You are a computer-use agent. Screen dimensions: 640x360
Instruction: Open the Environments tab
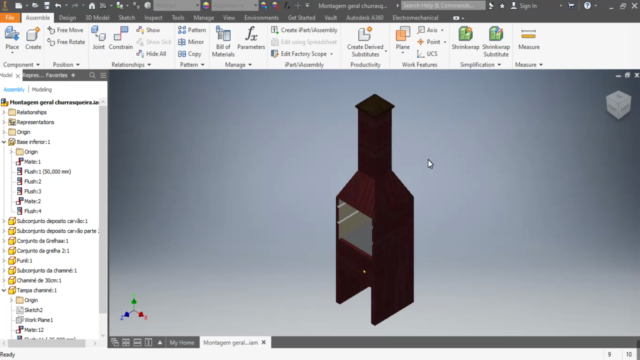point(261,18)
